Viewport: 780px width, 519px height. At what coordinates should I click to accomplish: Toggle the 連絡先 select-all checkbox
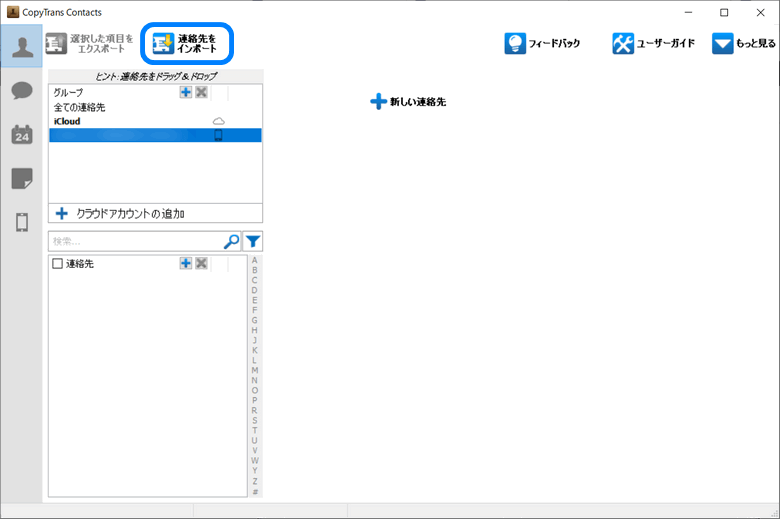click(x=58, y=264)
